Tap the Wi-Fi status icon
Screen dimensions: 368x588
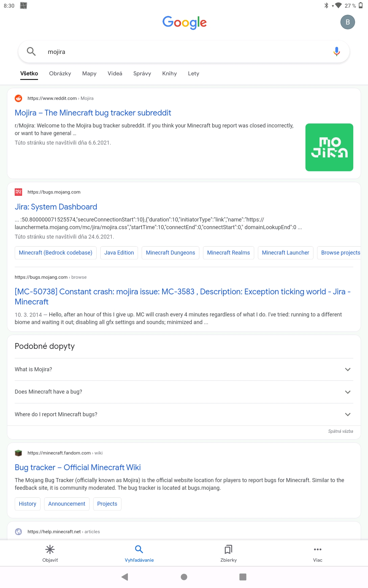point(338,6)
